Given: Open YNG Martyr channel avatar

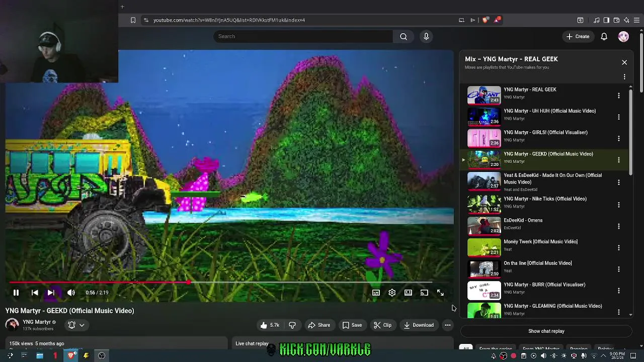Looking at the screenshot, I should point(12,325).
